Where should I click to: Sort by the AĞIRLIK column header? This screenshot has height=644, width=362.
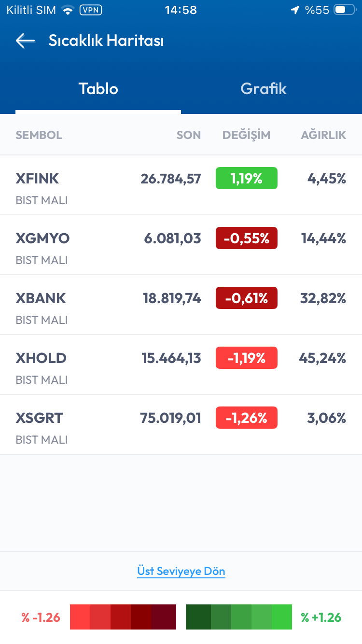[323, 135]
